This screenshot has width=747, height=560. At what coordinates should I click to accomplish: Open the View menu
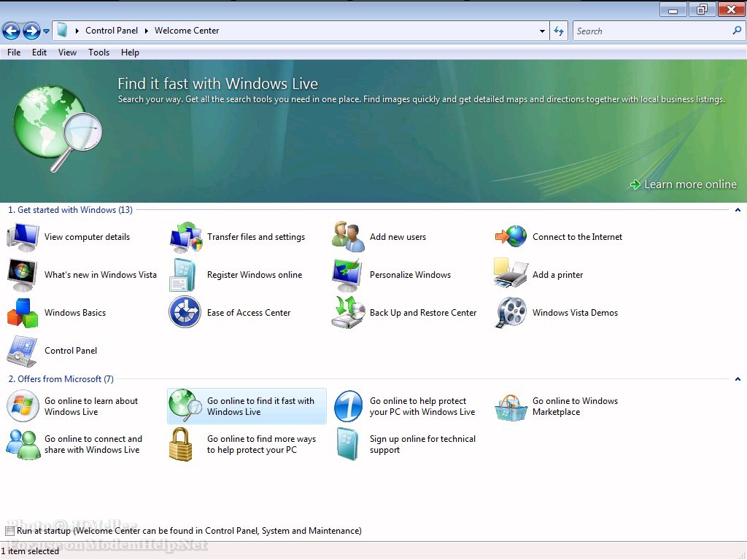[x=67, y=52]
